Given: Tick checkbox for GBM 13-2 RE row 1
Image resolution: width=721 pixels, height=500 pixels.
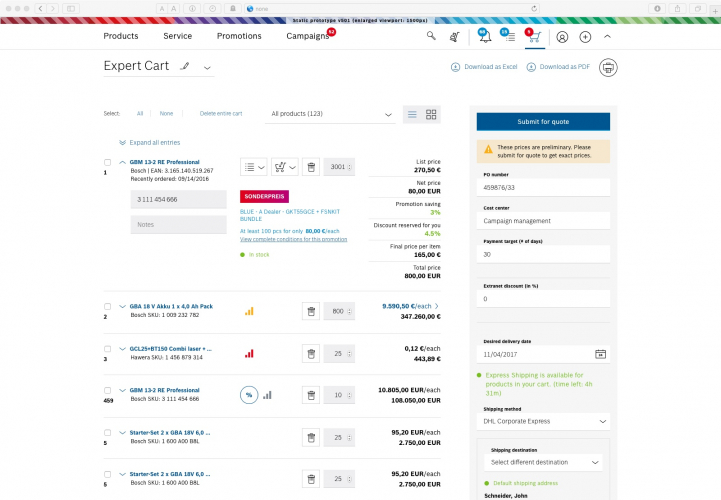Looking at the screenshot, I should click(x=107, y=162).
